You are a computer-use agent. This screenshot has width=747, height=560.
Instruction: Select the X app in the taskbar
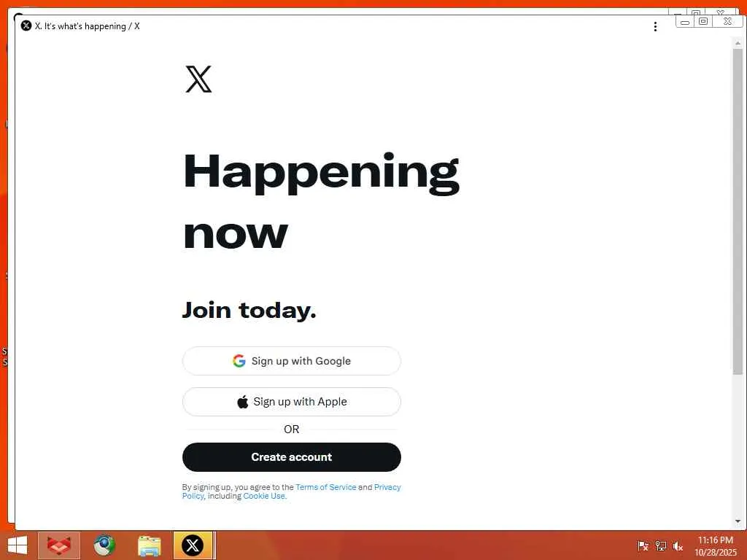[193, 545]
